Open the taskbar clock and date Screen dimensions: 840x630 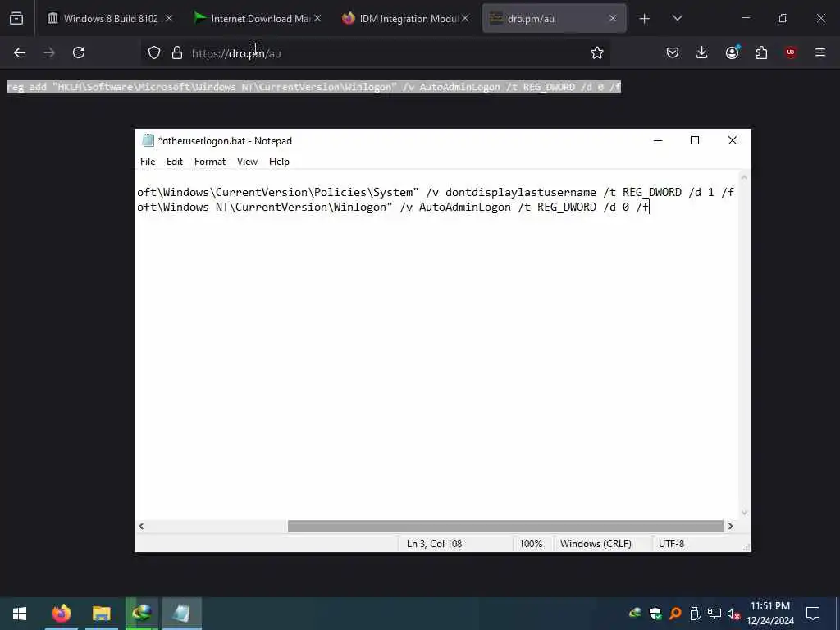click(769, 614)
